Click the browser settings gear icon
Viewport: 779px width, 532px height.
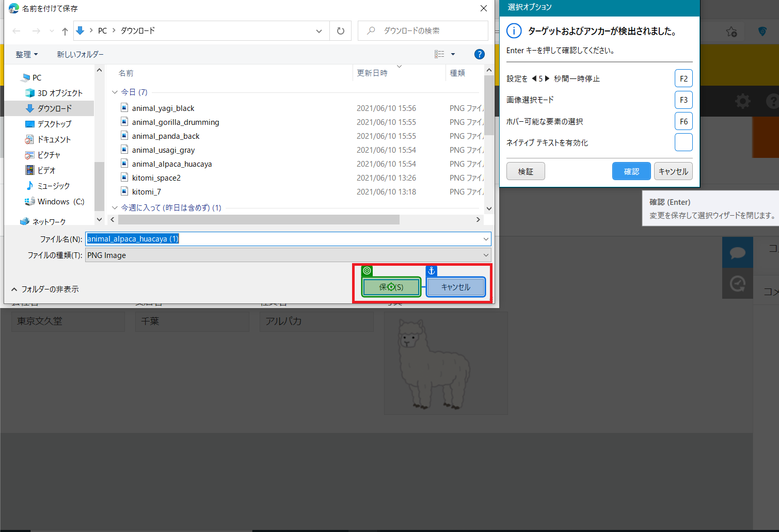(x=743, y=101)
